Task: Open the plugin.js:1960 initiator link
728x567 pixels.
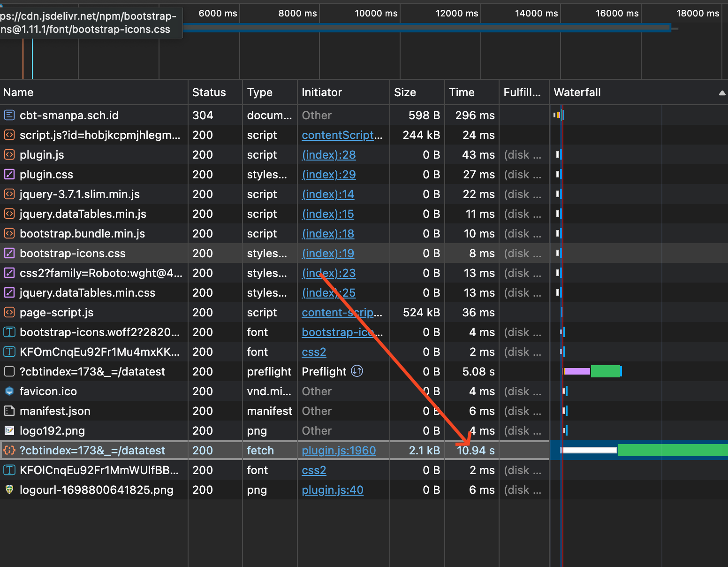Action: point(339,450)
